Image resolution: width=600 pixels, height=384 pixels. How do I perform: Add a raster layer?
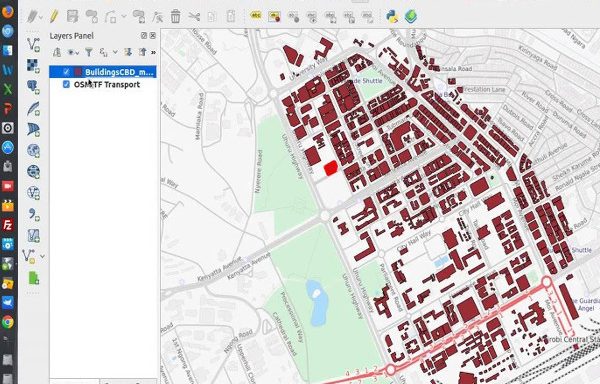pos(33,65)
